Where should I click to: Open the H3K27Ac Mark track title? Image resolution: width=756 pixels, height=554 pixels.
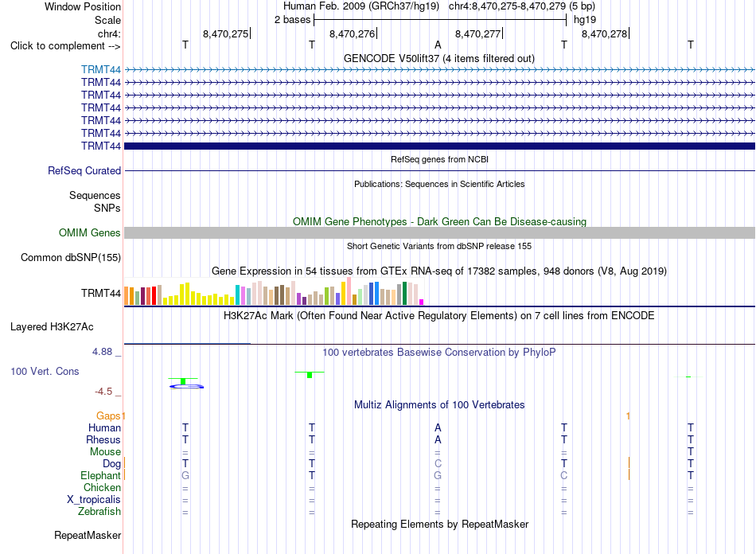point(439,316)
